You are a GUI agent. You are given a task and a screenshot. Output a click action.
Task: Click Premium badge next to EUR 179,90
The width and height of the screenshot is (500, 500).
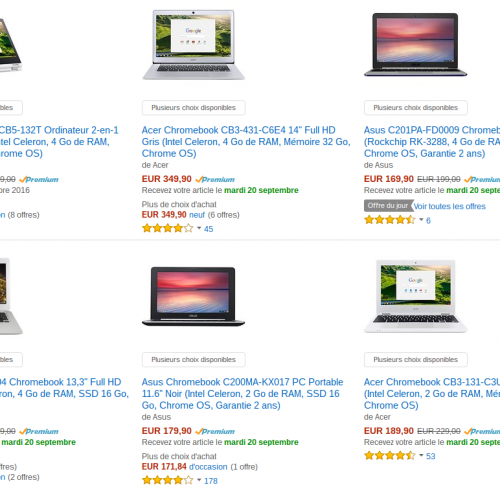coord(215,432)
